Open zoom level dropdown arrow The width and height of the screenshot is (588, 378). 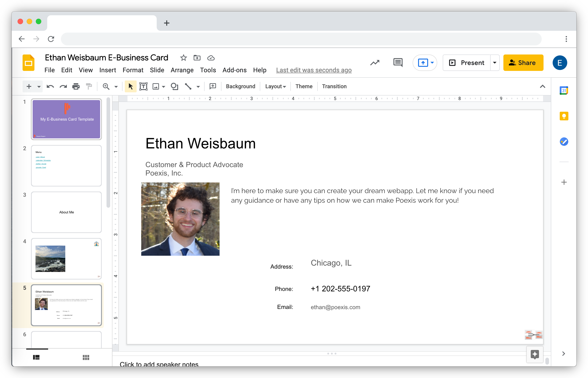click(x=116, y=87)
